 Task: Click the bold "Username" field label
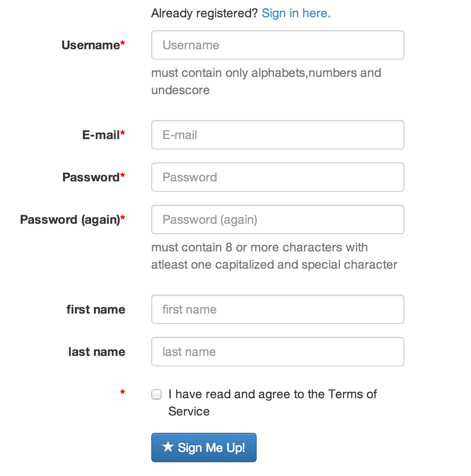point(91,45)
